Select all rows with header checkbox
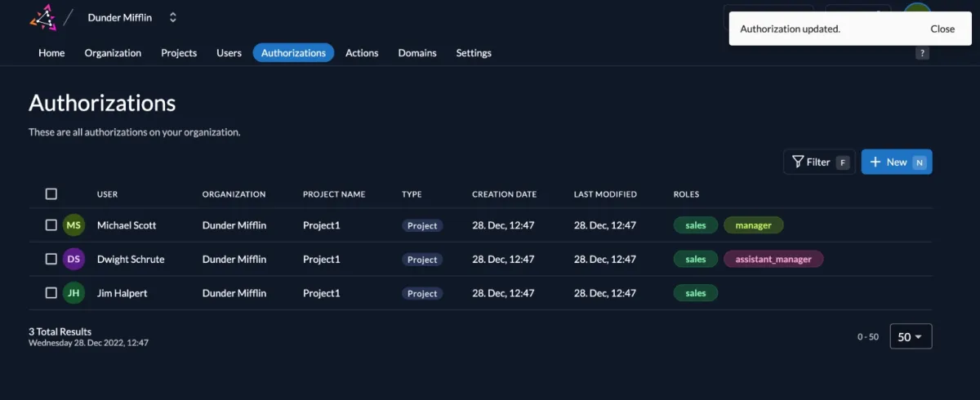Viewport: 980px width, 400px height. [x=51, y=194]
